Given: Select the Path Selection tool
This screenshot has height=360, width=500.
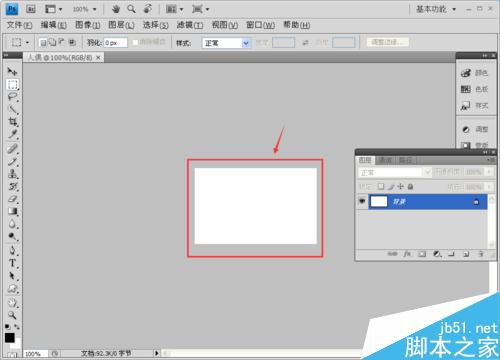Looking at the screenshot, I should [12, 276].
